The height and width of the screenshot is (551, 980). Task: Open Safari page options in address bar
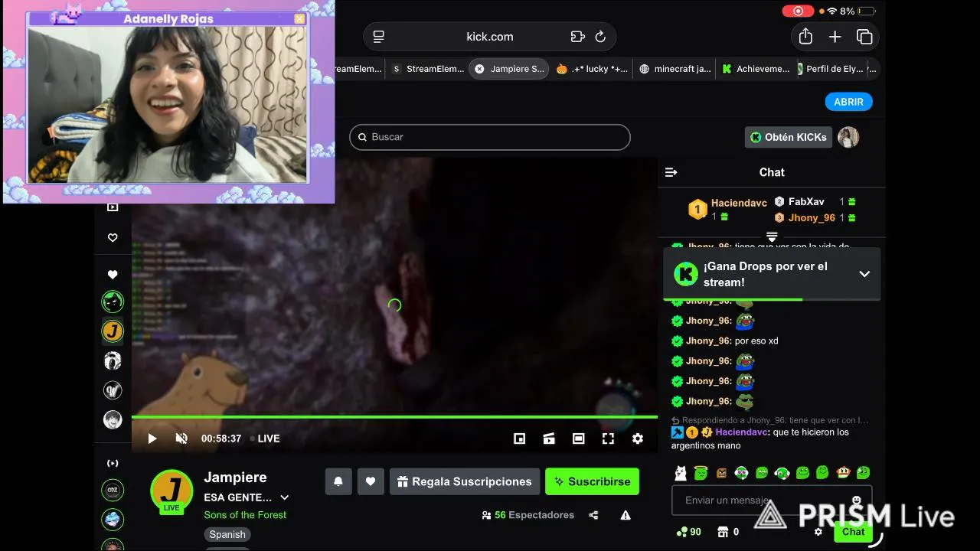[379, 37]
